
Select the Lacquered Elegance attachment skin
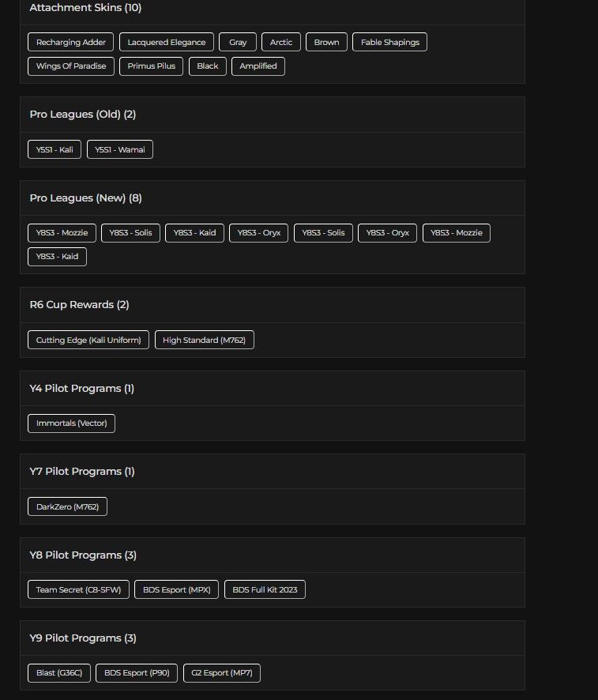click(x=167, y=42)
